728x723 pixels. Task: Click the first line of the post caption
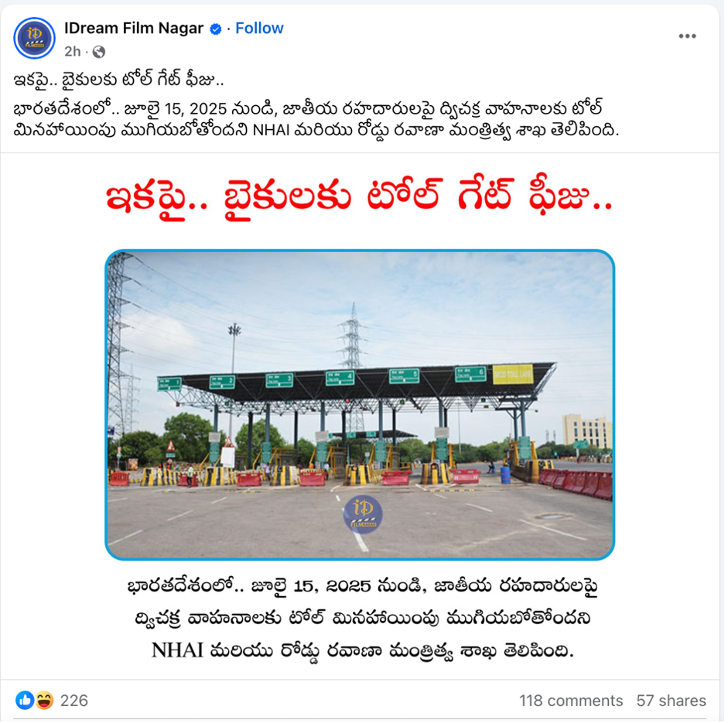tap(119, 80)
